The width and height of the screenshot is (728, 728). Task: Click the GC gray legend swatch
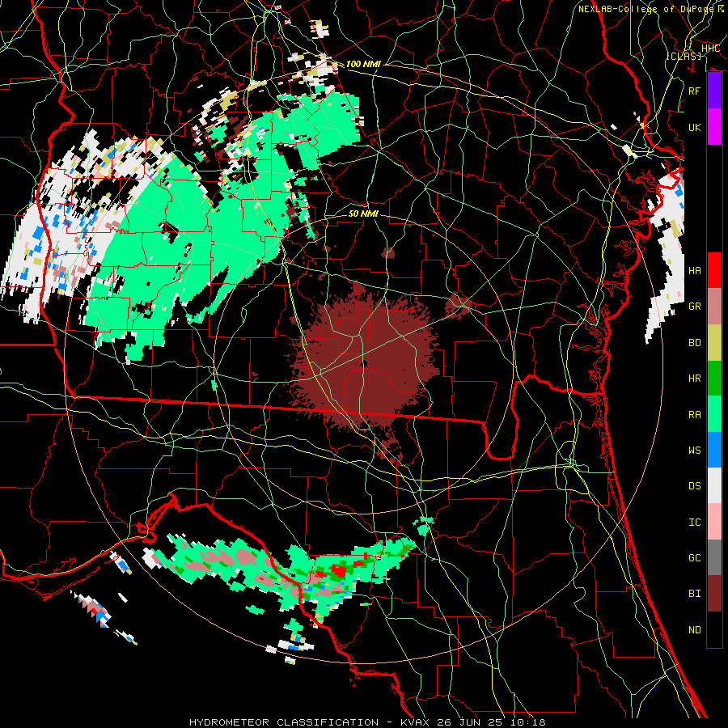click(714, 557)
